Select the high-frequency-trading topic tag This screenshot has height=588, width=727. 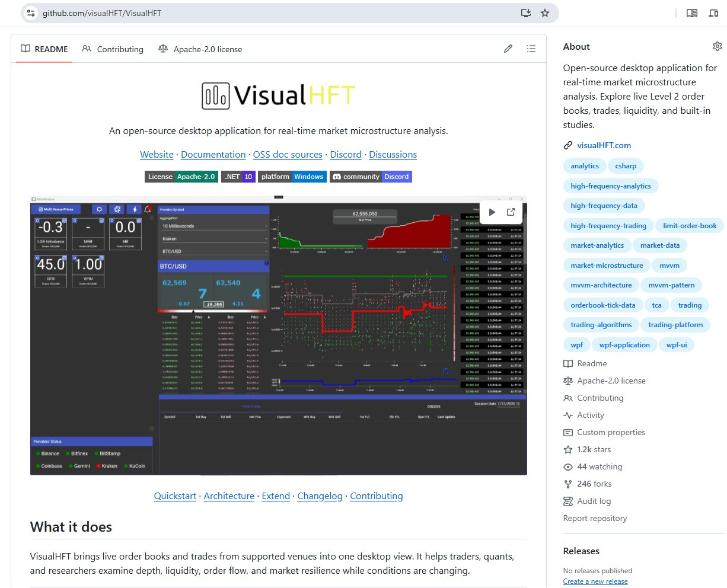tap(608, 226)
